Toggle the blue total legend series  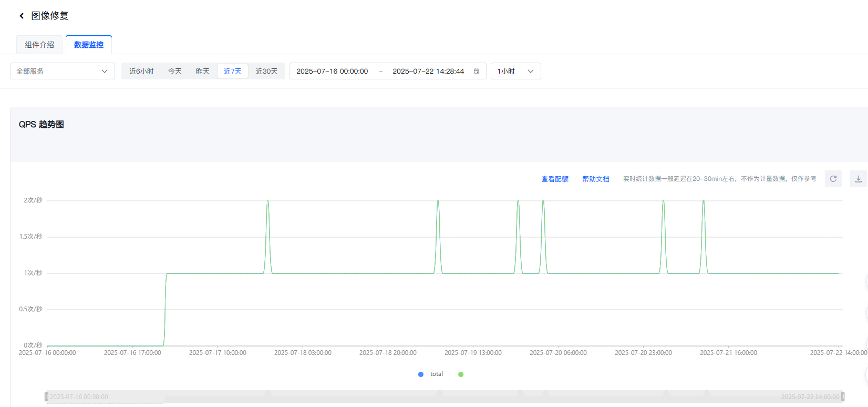[431, 374]
